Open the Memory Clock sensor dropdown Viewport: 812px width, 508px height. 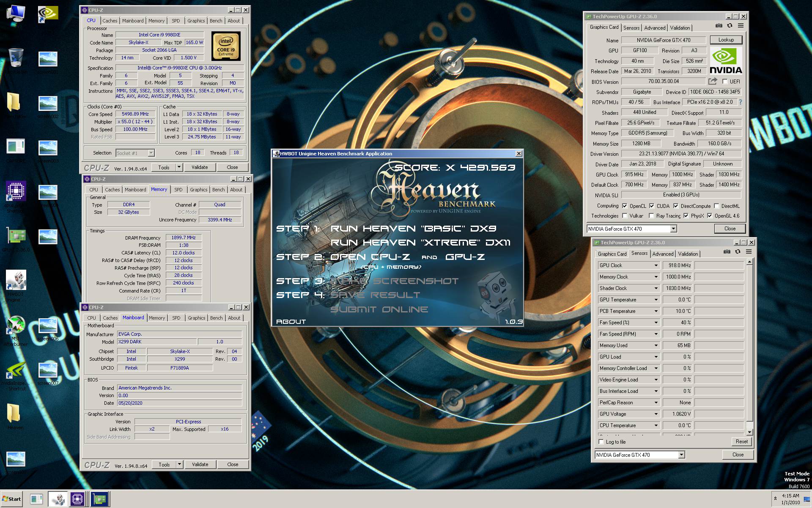pyautogui.click(x=656, y=277)
